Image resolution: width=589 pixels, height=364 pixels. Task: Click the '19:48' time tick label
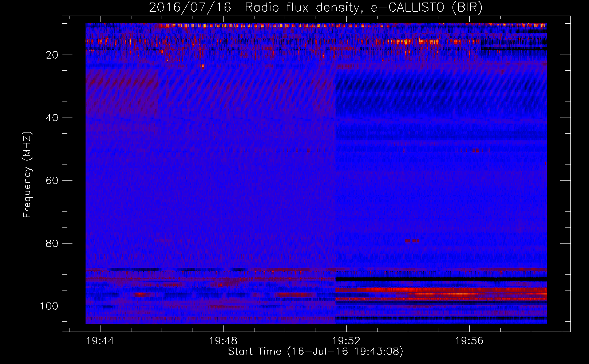pyautogui.click(x=223, y=341)
